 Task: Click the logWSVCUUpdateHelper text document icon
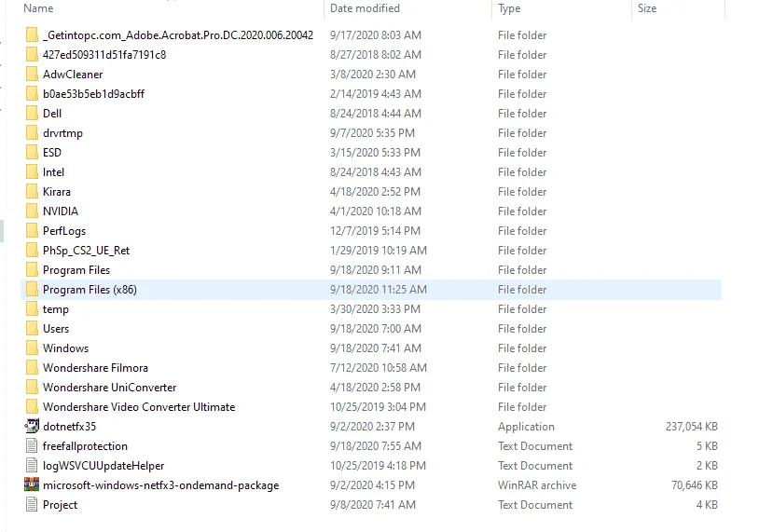tap(32, 465)
